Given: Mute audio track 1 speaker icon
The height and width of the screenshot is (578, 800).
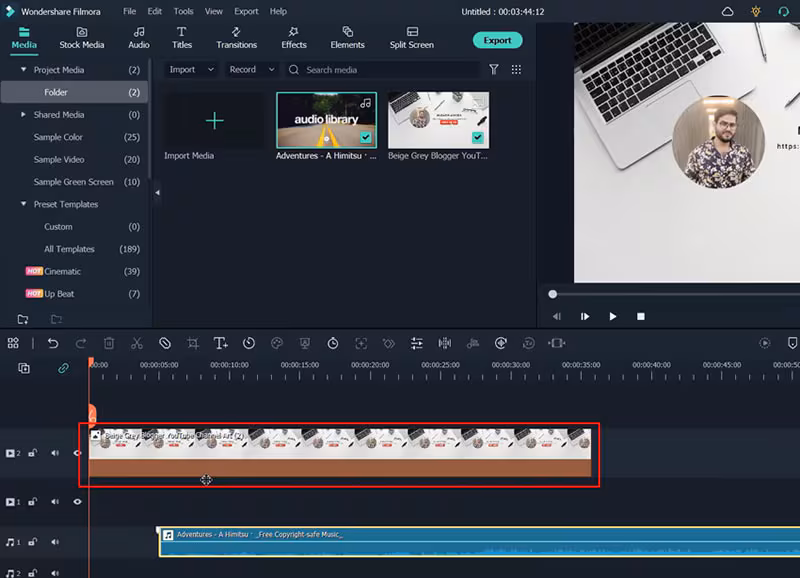Looking at the screenshot, I should tap(55, 542).
